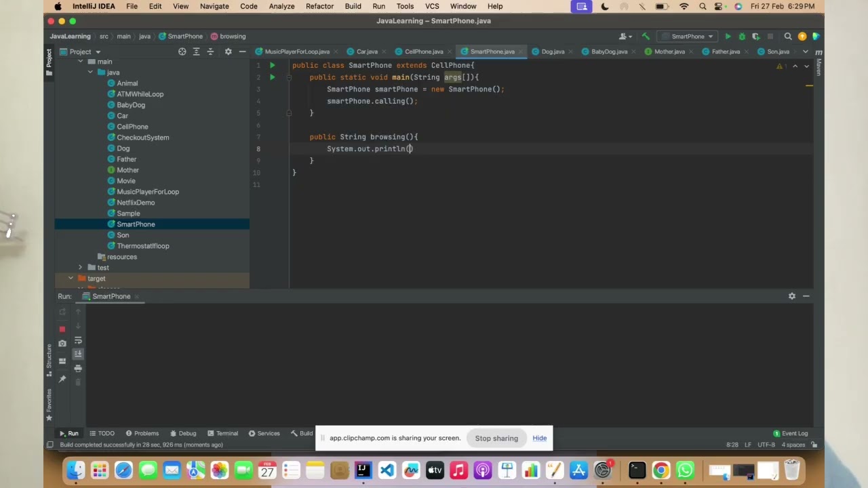Open Chrome from the Dock
The width and height of the screenshot is (868, 488).
(660, 470)
